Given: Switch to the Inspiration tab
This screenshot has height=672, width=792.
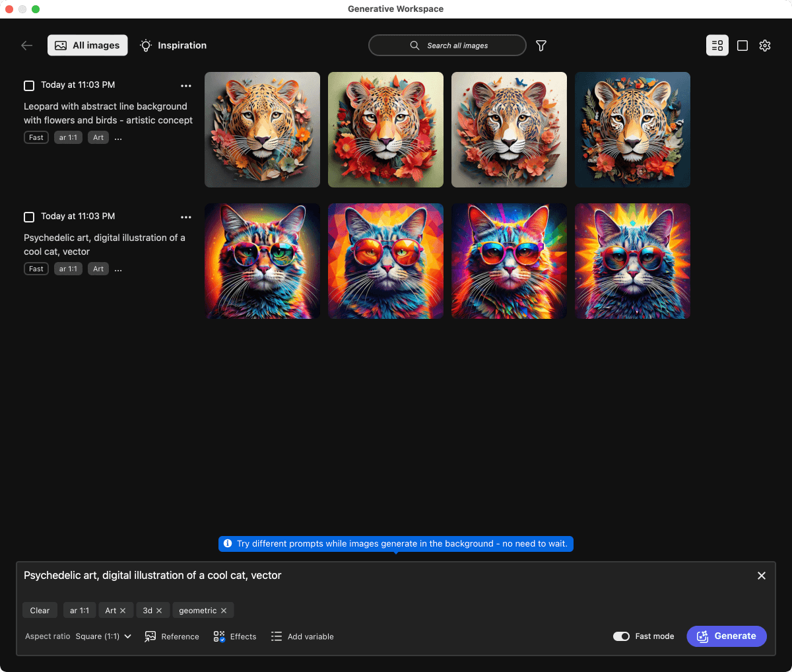Looking at the screenshot, I should tap(174, 46).
